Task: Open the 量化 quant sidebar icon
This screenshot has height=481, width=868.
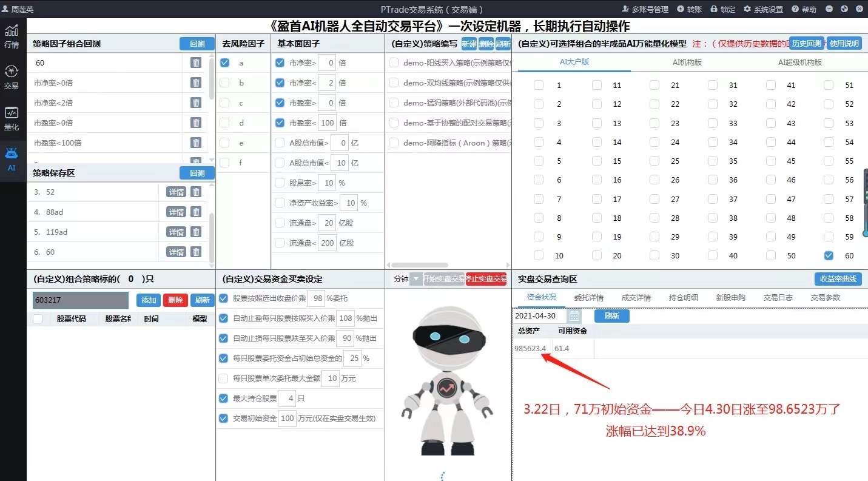Action: pyautogui.click(x=12, y=119)
